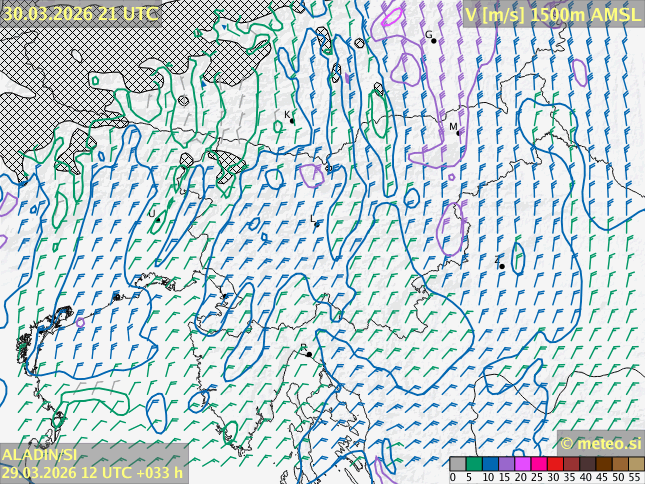The height and width of the screenshot is (484, 645).
Task: Click the 30.03.2026 21 UTC timestamp
Action: pyautogui.click(x=80, y=13)
